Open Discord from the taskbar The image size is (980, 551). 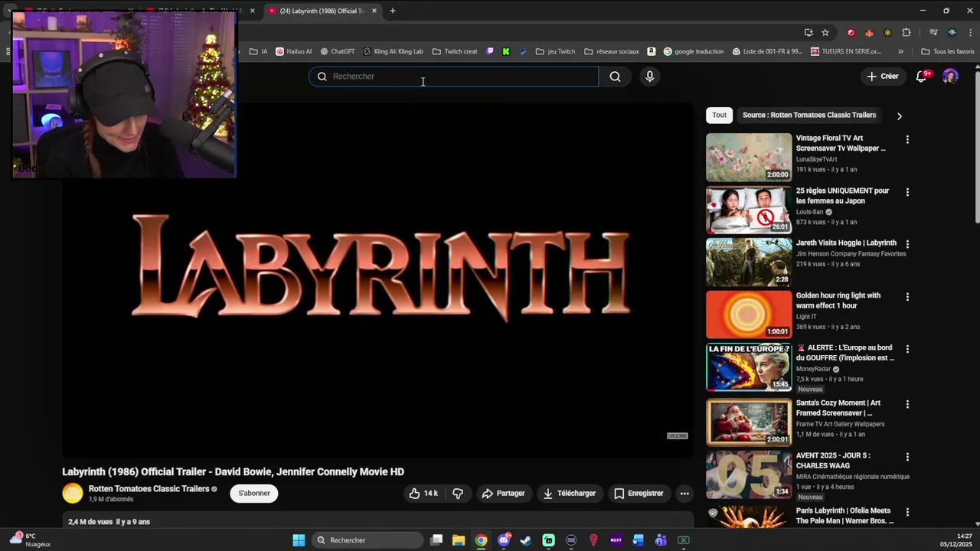[504, 540]
